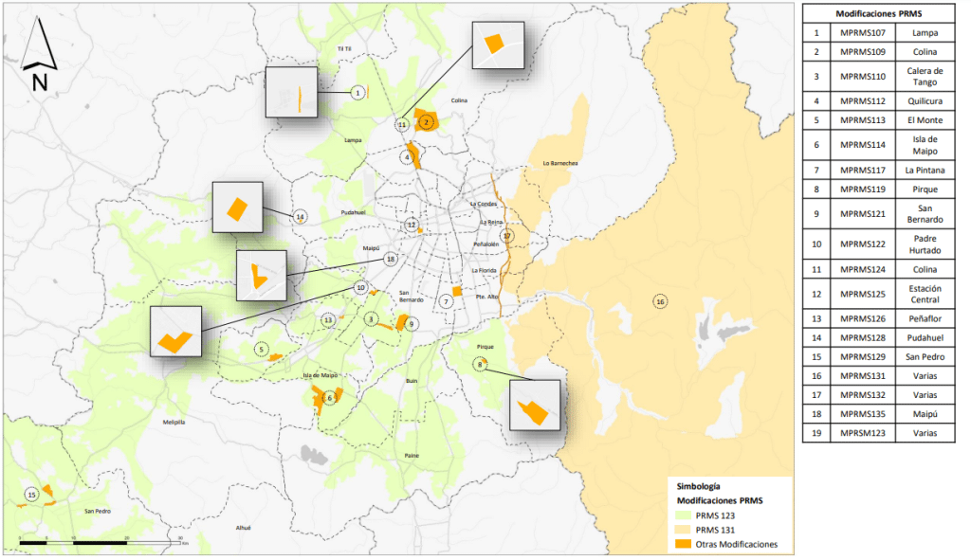Viewport: 971px width, 560px height.
Task: Select circled marker number 16 in the east
Action: click(x=660, y=301)
